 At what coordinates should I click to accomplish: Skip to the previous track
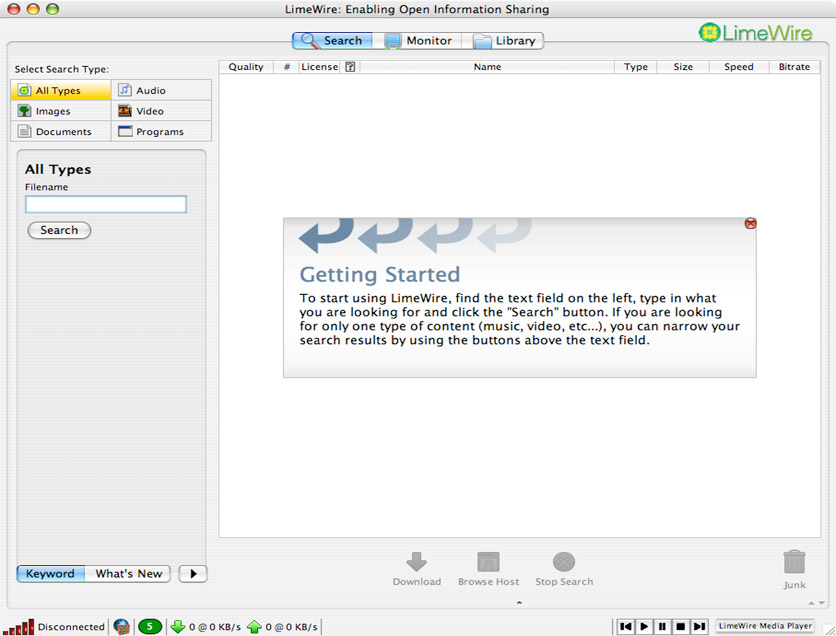[x=626, y=626]
